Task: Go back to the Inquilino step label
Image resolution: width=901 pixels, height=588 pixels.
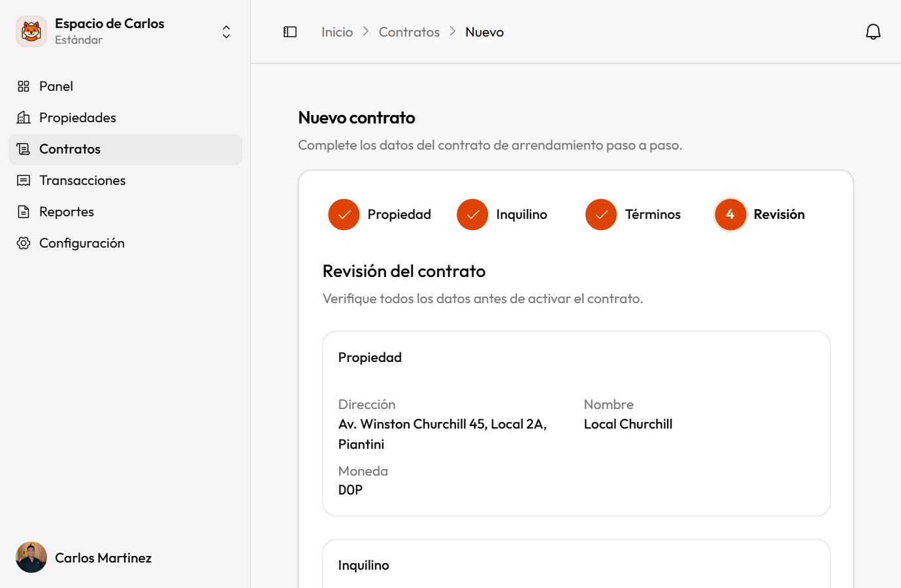Action: pyautogui.click(x=521, y=214)
